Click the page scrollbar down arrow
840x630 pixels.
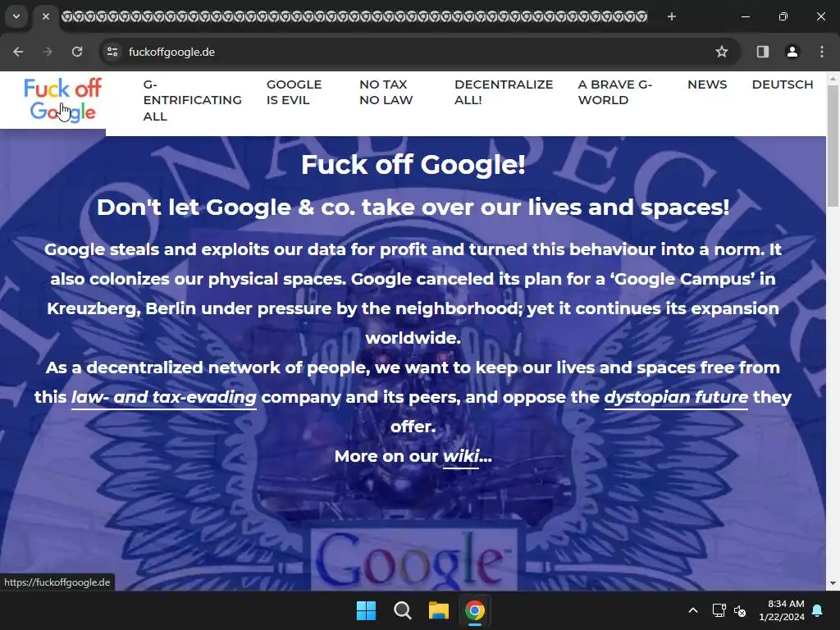point(833,583)
